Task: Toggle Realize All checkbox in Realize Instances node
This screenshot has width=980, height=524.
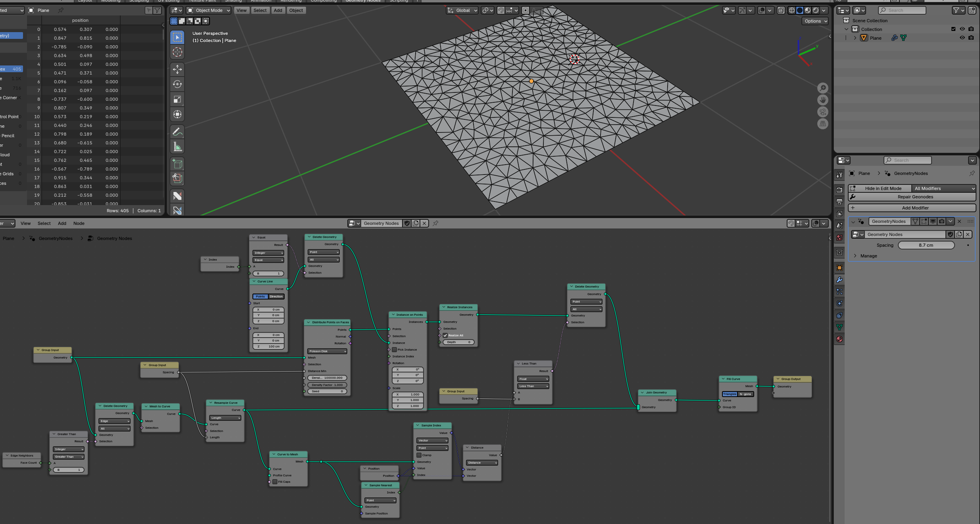Action: pyautogui.click(x=445, y=335)
